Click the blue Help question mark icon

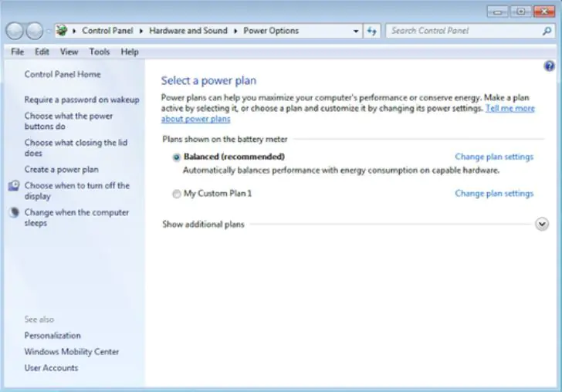pyautogui.click(x=549, y=67)
